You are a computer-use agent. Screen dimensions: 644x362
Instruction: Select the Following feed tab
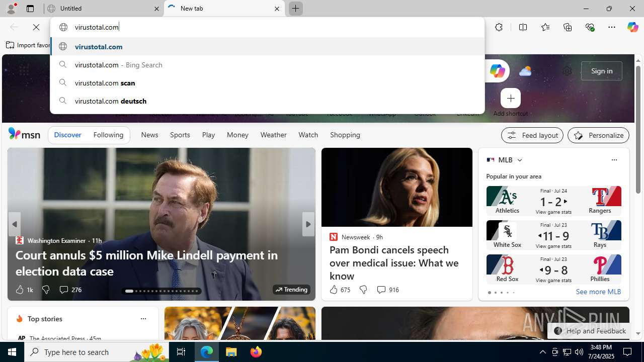(x=108, y=135)
